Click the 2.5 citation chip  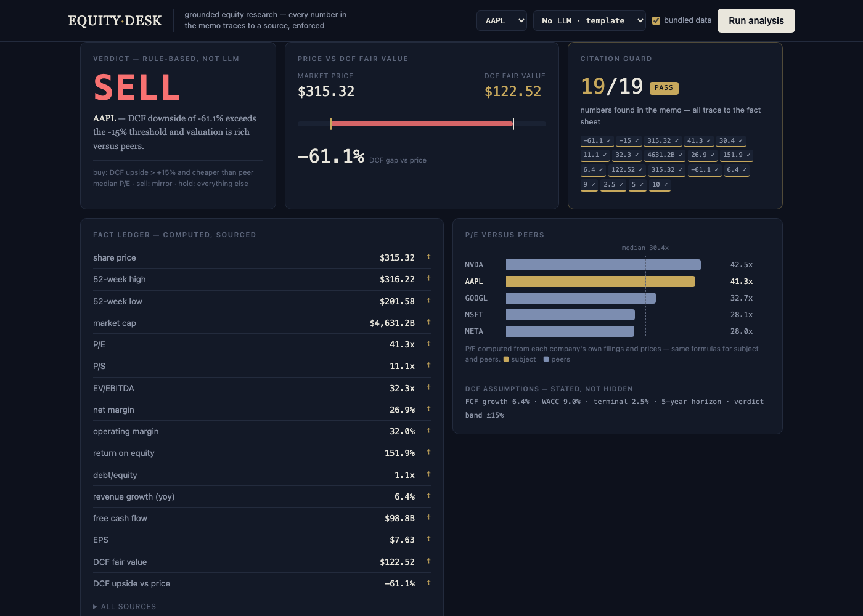point(613,185)
